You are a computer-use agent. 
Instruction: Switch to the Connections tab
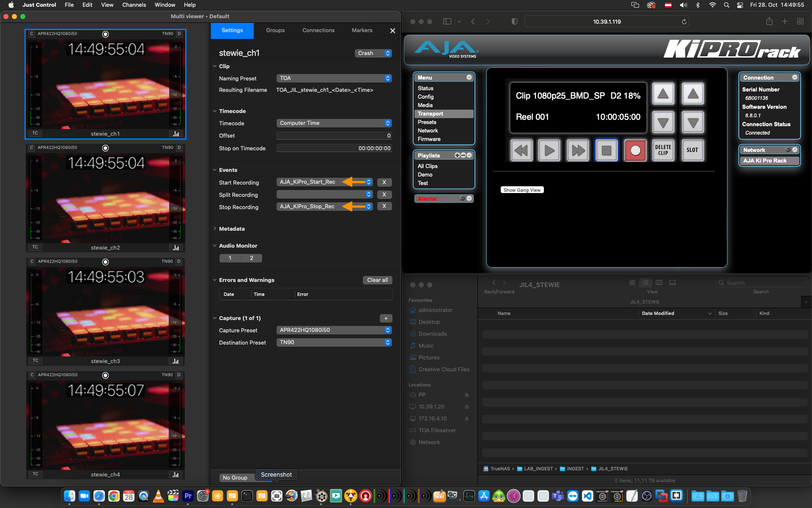(318, 30)
